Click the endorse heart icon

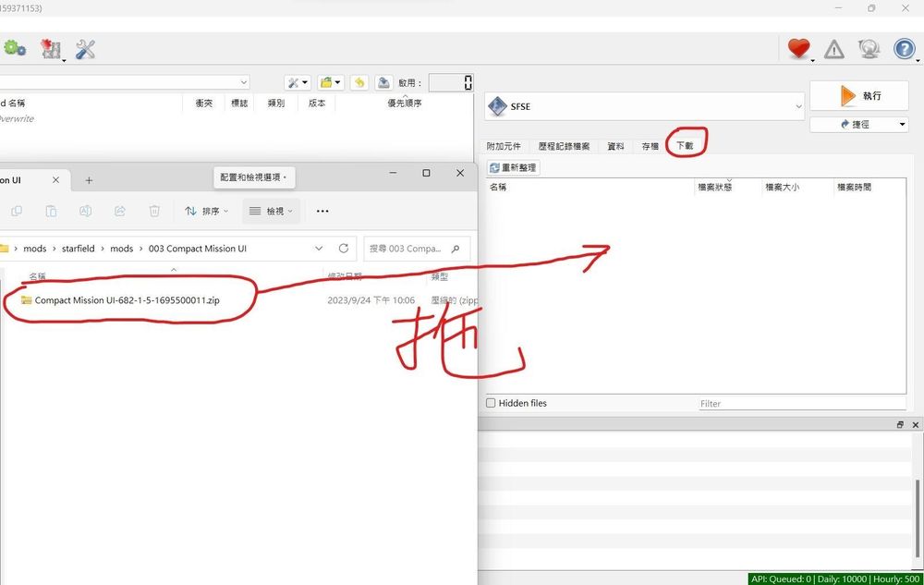pyautogui.click(x=798, y=47)
